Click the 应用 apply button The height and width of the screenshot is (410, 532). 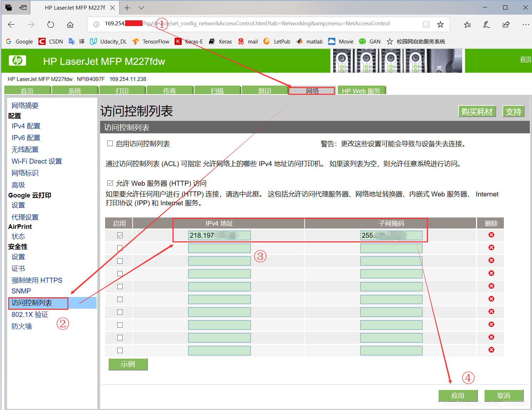point(458,395)
